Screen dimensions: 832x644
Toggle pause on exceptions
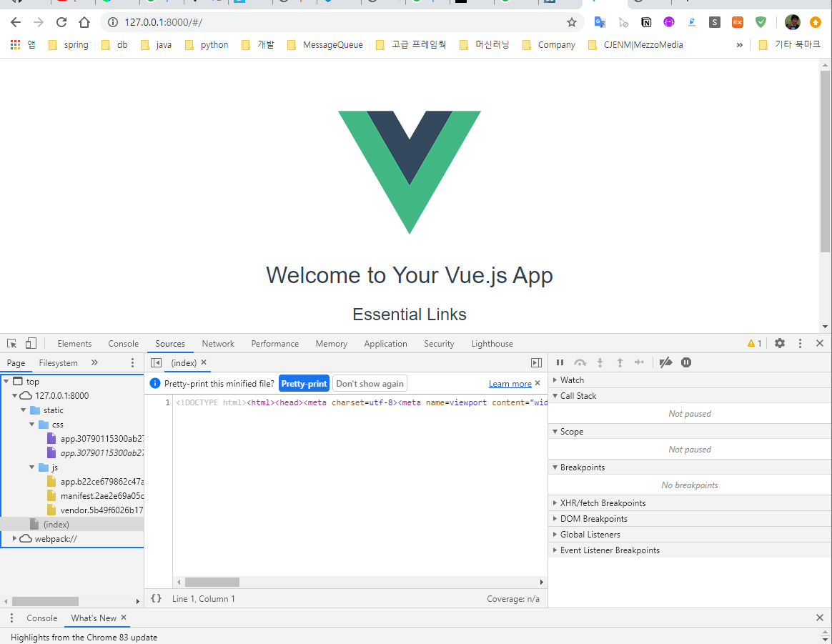(686, 362)
